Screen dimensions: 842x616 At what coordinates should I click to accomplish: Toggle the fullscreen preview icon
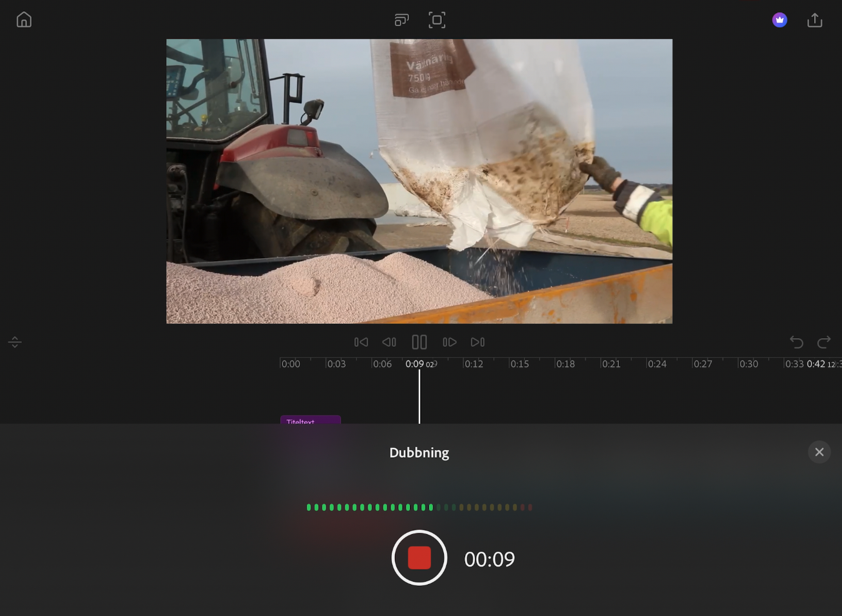tap(437, 20)
